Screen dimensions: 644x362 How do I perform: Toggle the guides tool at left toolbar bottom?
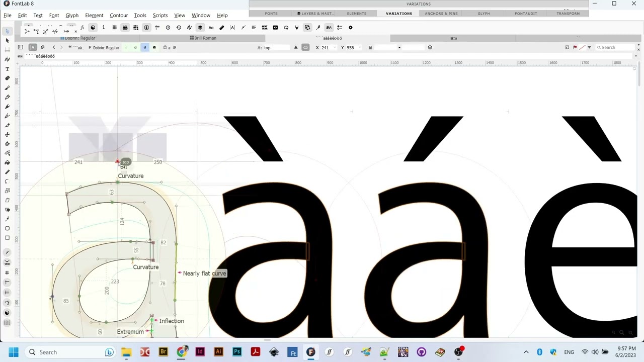7,283
